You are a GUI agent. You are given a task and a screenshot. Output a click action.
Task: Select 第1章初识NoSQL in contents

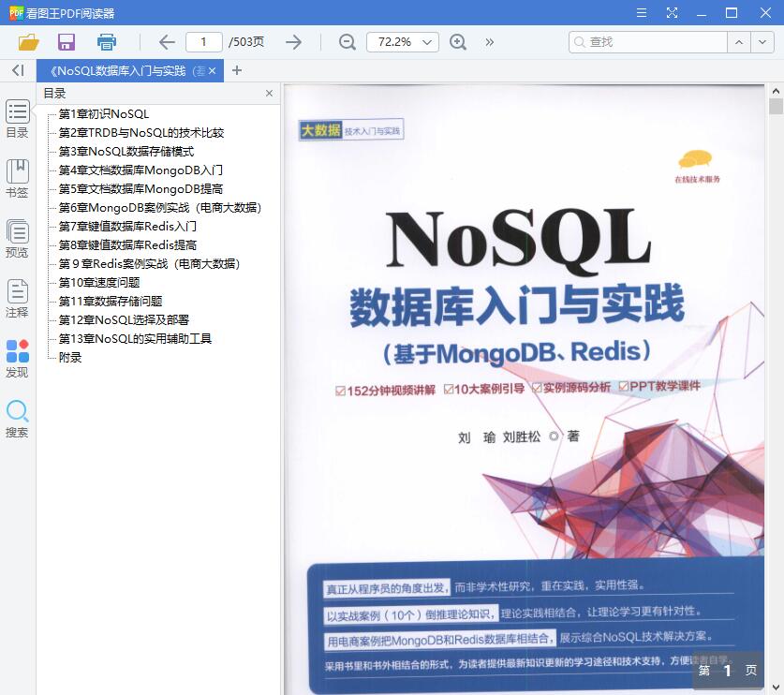pos(104,114)
